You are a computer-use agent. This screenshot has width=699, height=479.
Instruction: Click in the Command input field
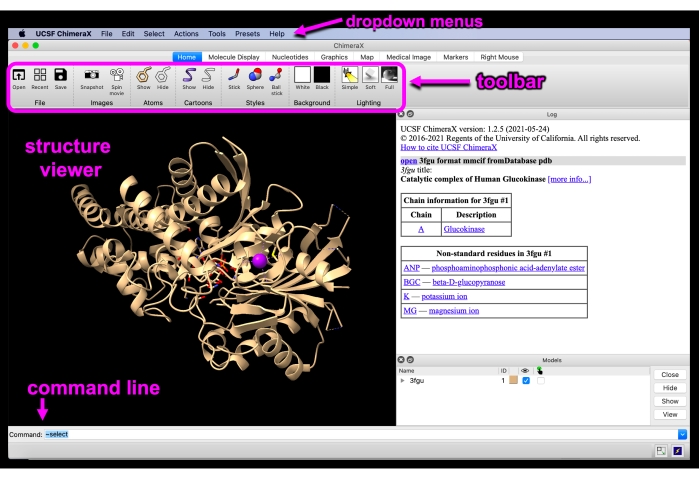tap(361, 434)
